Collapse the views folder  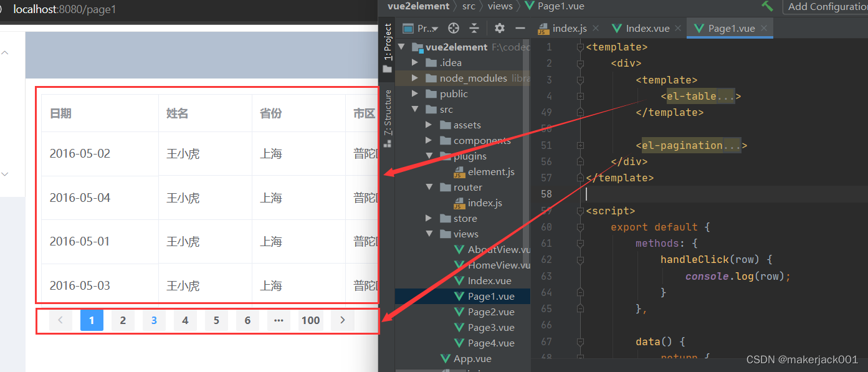429,234
